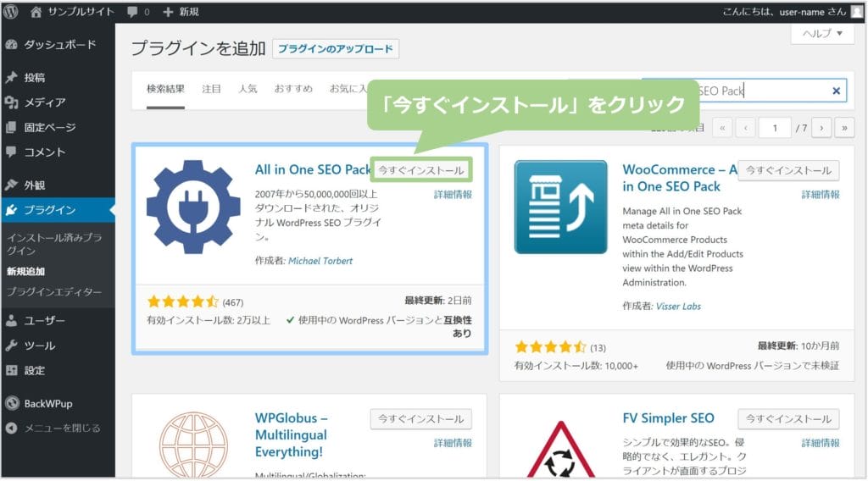
Task: Install All in One SEO Pack now
Action: [421, 170]
